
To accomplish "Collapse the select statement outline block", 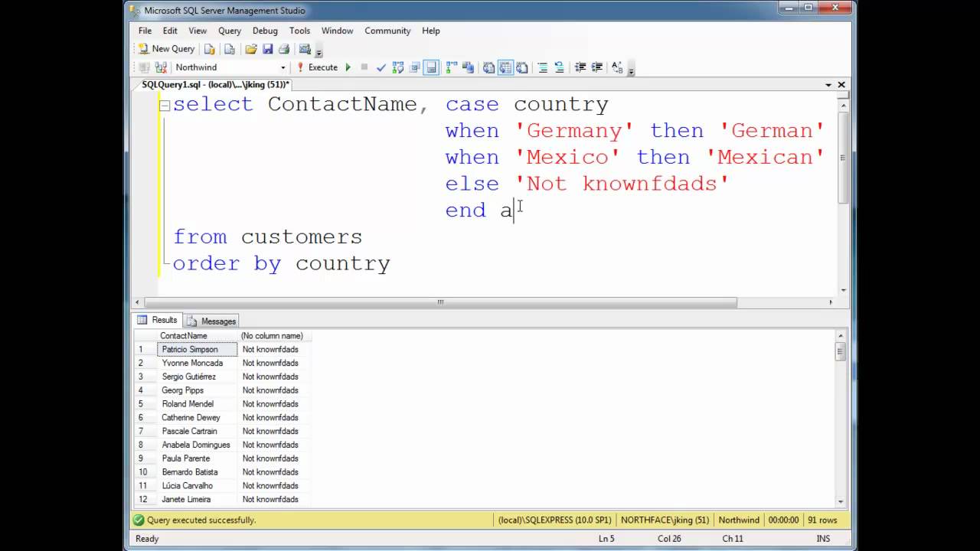I will click(x=164, y=105).
